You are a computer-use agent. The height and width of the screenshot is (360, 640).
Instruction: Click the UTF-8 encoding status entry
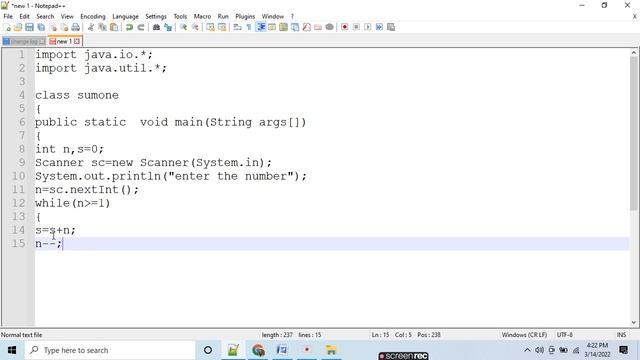pyautogui.click(x=564, y=335)
